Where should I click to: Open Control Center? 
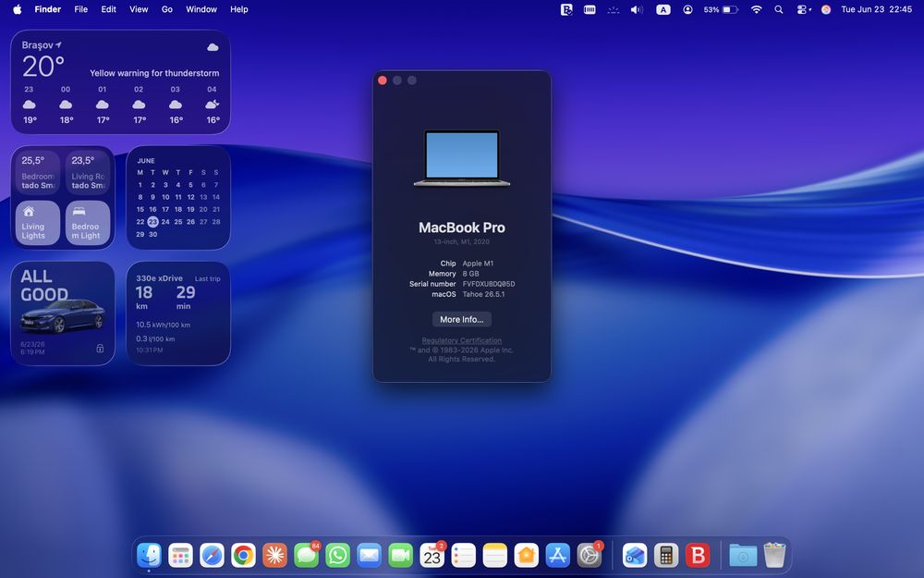(x=803, y=9)
